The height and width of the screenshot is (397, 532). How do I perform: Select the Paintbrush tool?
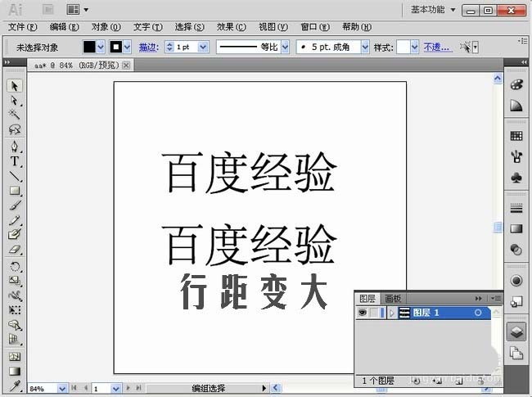[x=14, y=205]
